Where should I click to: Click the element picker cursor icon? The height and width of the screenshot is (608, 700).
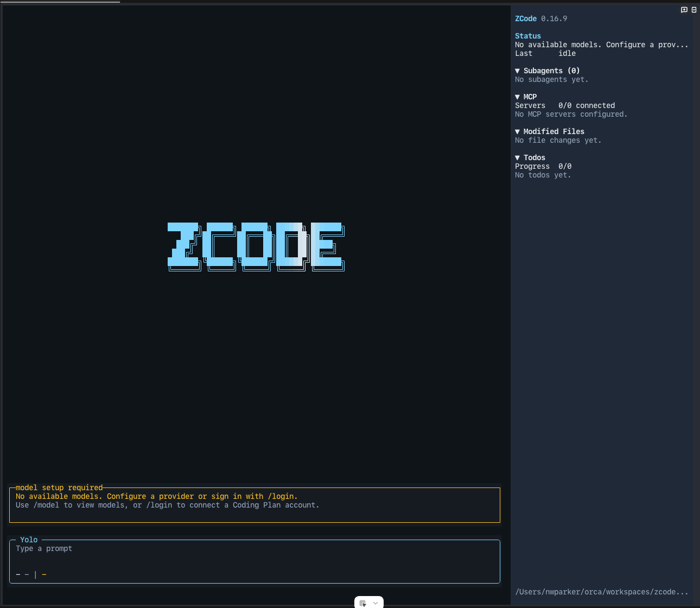pos(363,603)
